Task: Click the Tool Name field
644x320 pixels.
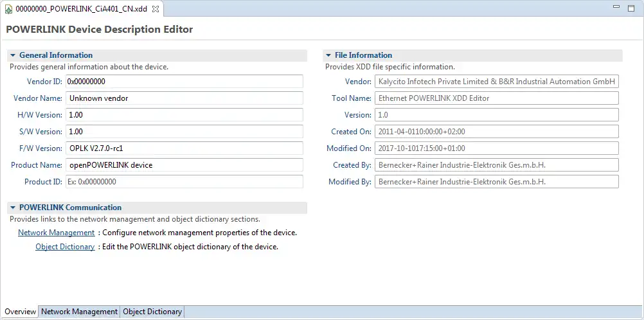Action: click(497, 98)
